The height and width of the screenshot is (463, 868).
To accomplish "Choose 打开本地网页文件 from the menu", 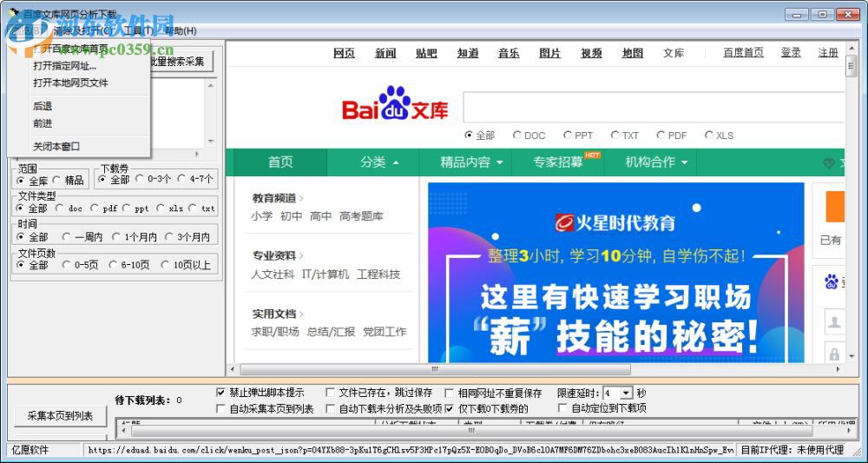I will tap(70, 83).
